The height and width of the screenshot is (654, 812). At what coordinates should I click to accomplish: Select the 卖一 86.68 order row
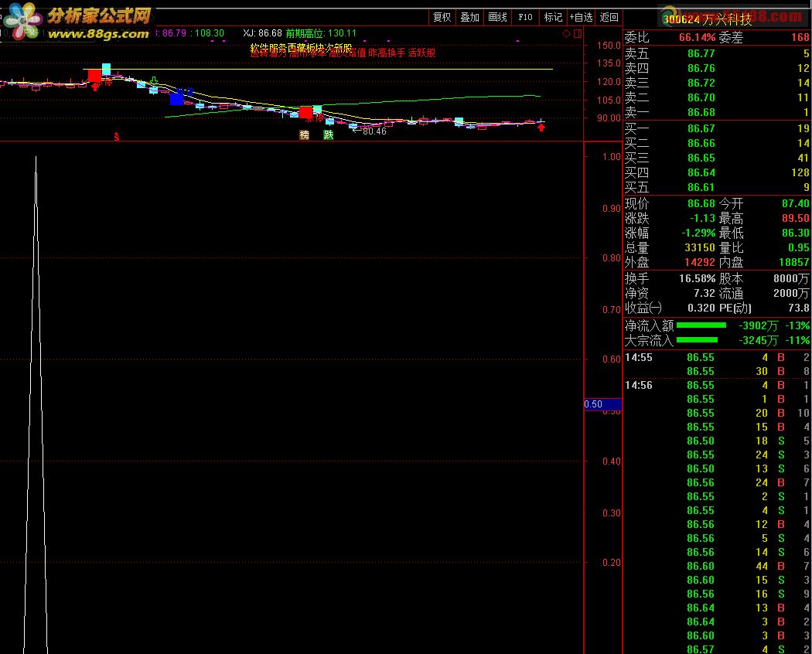pyautogui.click(x=717, y=112)
